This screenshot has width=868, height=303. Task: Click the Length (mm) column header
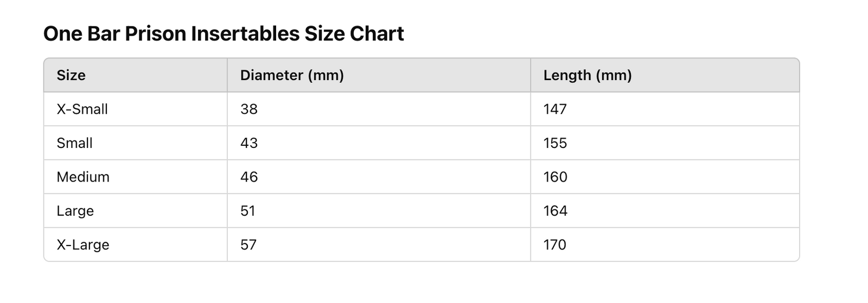[x=588, y=75]
